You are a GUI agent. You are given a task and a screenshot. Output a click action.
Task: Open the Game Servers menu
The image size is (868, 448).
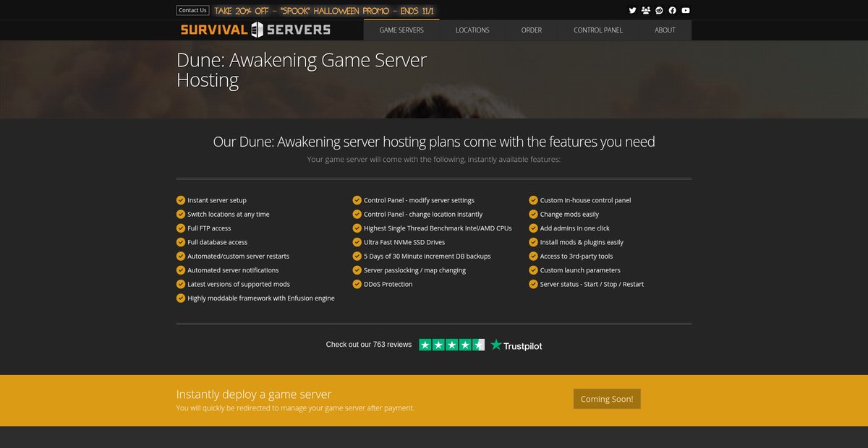tap(401, 30)
